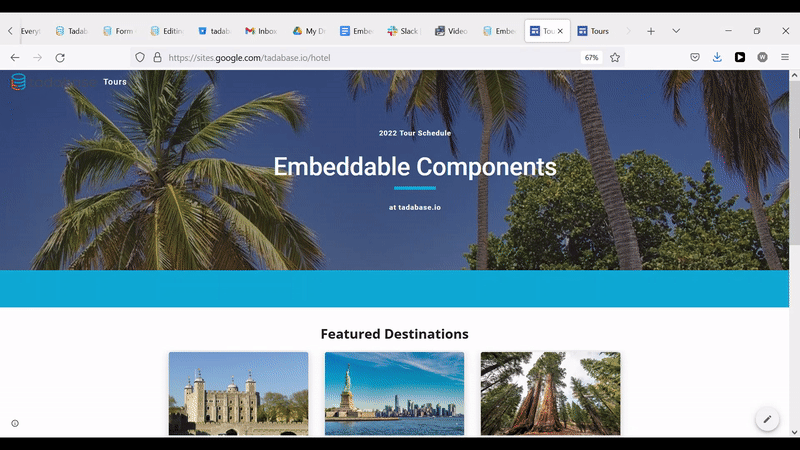Switch to the Slack tab
The width and height of the screenshot is (800, 450).
pyautogui.click(x=404, y=31)
